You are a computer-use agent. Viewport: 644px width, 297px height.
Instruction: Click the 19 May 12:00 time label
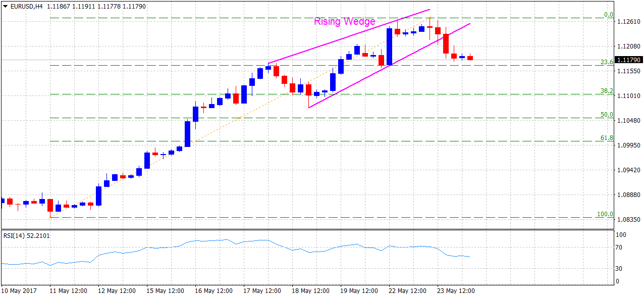pos(359,291)
